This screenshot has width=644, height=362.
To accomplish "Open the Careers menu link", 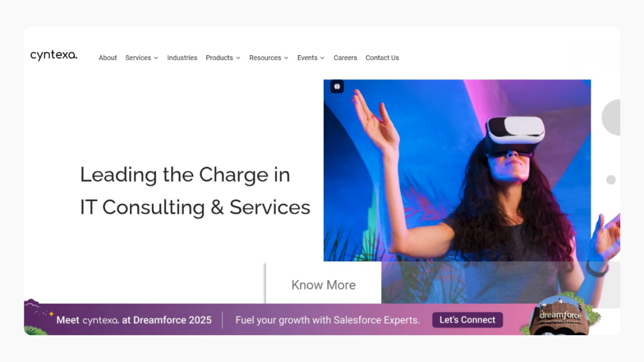I will pyautogui.click(x=346, y=58).
